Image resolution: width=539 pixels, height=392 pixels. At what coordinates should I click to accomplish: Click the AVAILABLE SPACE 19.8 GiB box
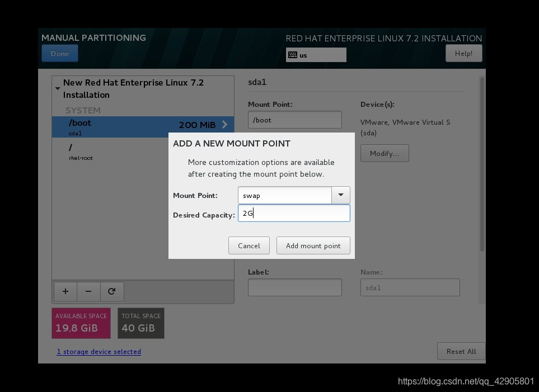81,323
